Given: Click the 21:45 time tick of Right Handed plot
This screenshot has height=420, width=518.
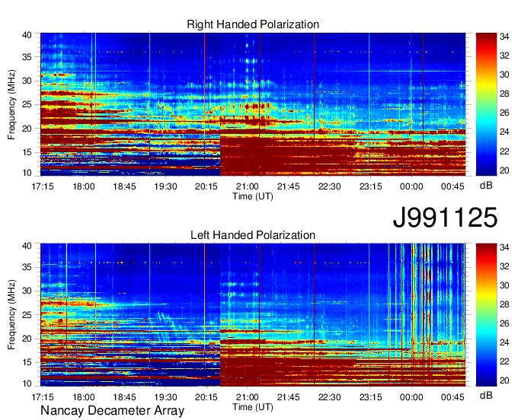Looking at the screenshot, I should (x=289, y=186).
